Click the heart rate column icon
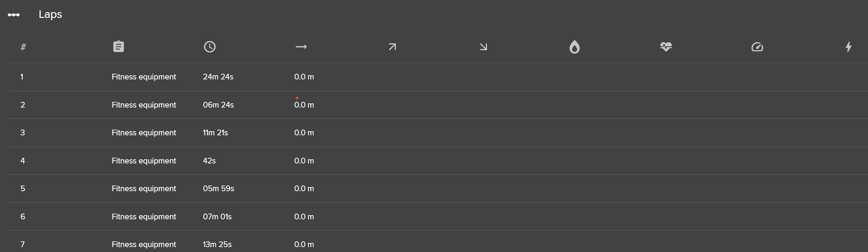The image size is (868, 252). (666, 47)
